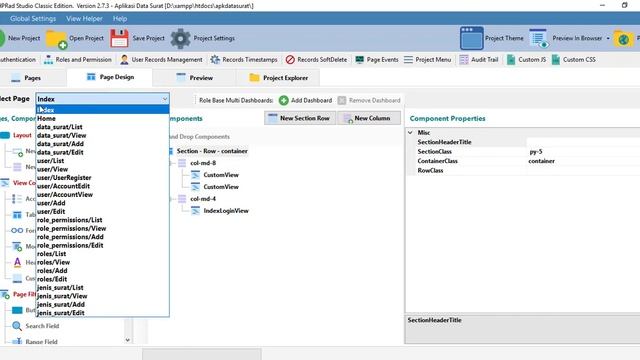Open Project Settings gear icon

tap(180, 38)
